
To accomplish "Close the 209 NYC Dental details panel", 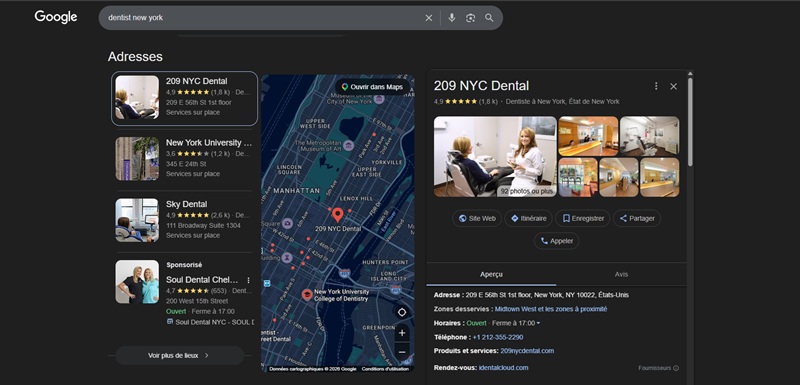I will click(x=673, y=86).
